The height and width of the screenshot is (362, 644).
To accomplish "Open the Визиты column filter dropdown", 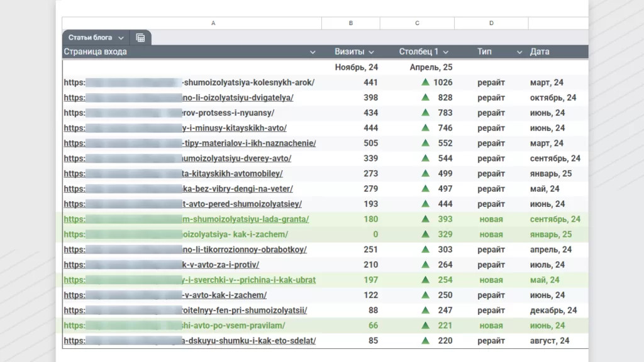I will tap(371, 52).
